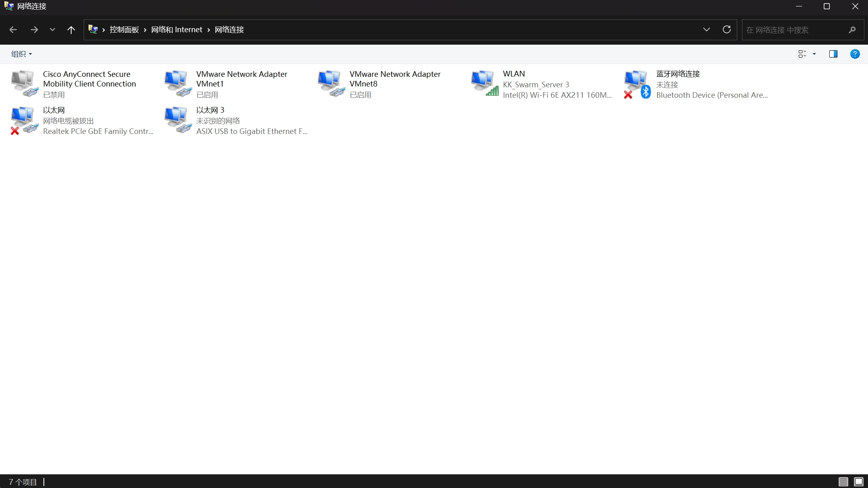This screenshot has width=868, height=488.
Task: Expand chevron after 网络和 Internet breadcrumb
Action: tap(208, 30)
